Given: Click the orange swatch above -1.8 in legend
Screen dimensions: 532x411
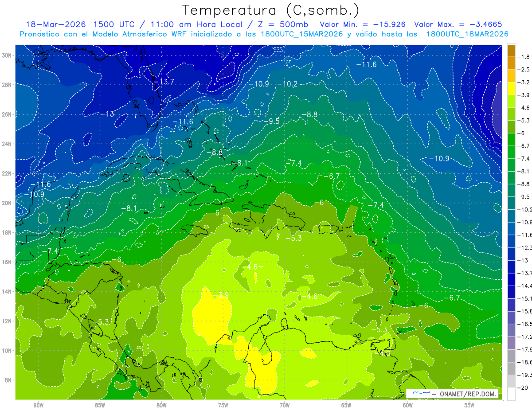Looking at the screenshot, I should click(x=511, y=51).
